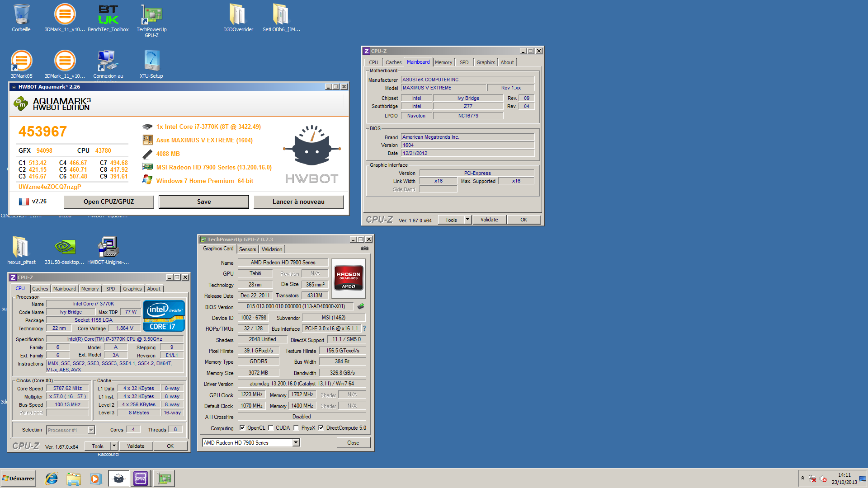The image size is (868, 488).
Task: Click Démarrer start button
Action: 19,479
